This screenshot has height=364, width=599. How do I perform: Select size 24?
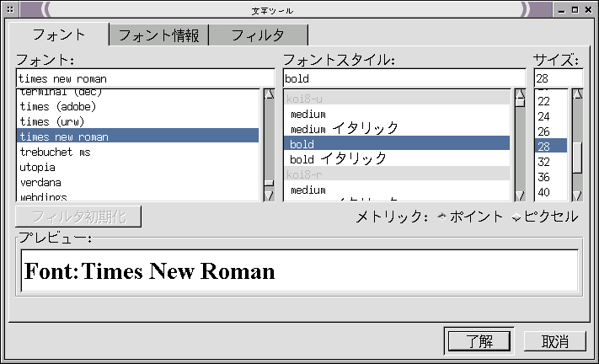tap(550, 116)
